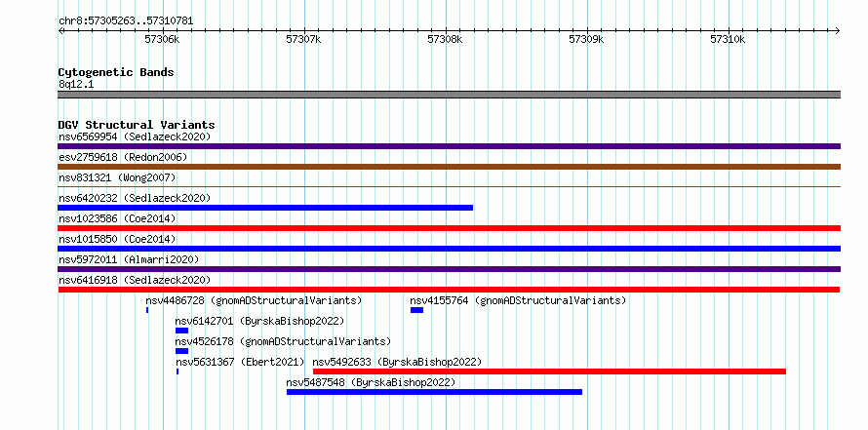The width and height of the screenshot is (868, 430).
Task: Select the nsv1023586 (Coe2014) label
Action: tap(117, 218)
